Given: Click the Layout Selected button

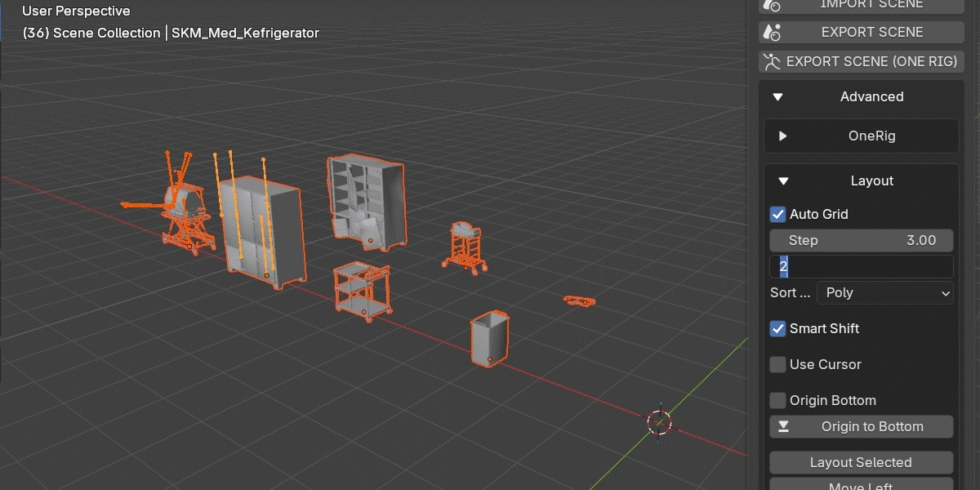Looking at the screenshot, I should (x=861, y=462).
